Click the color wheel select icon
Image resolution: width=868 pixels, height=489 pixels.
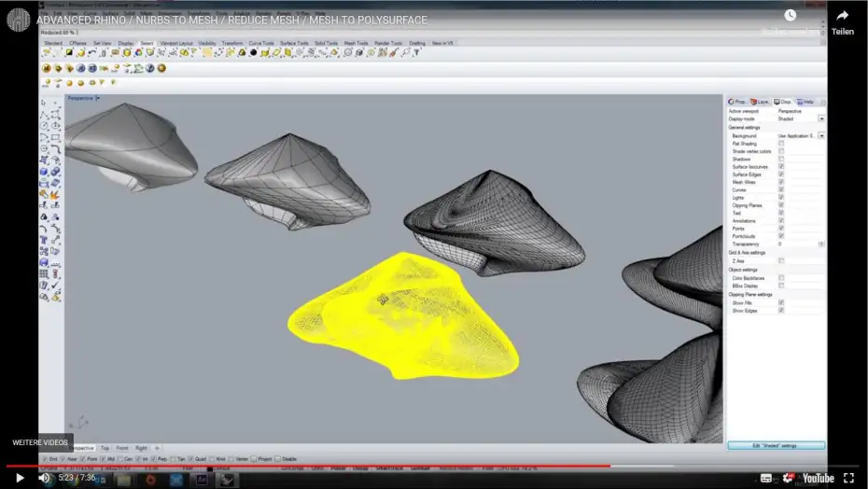(x=138, y=52)
